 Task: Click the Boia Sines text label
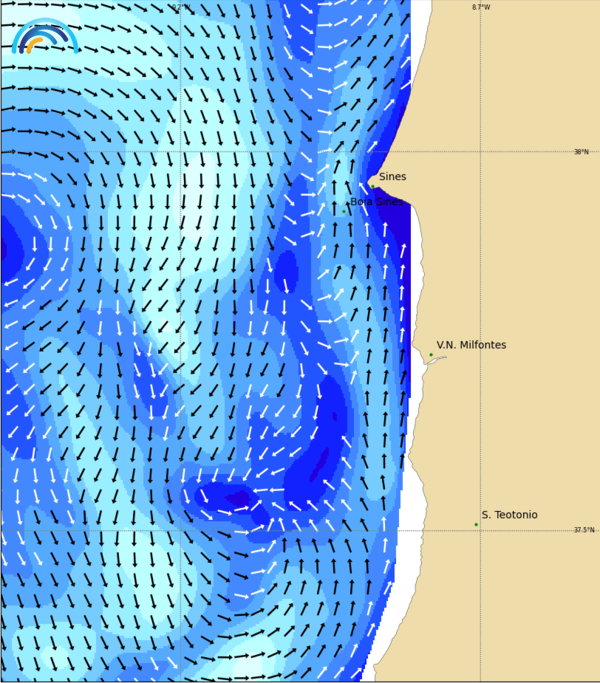(x=377, y=202)
